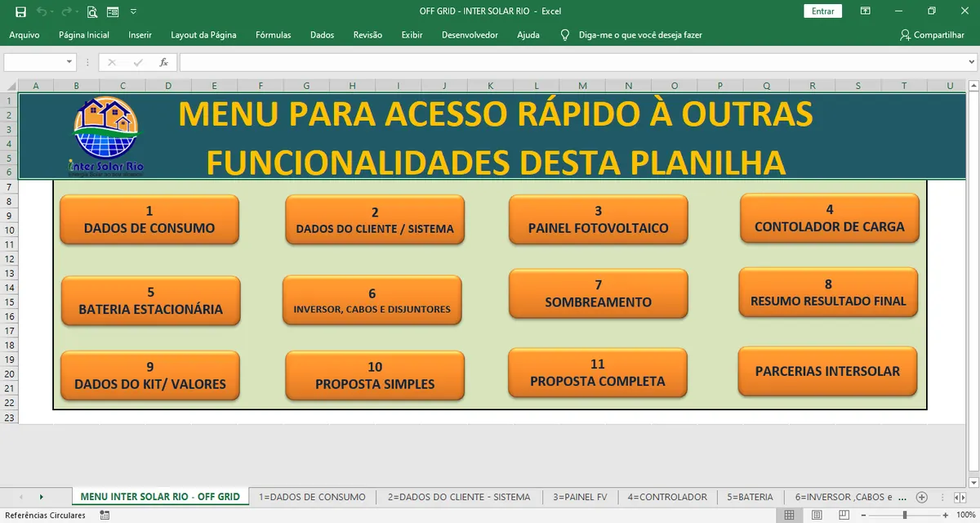Click inside the formula bar field
Viewport: 980px width, 523px height.
[572, 62]
